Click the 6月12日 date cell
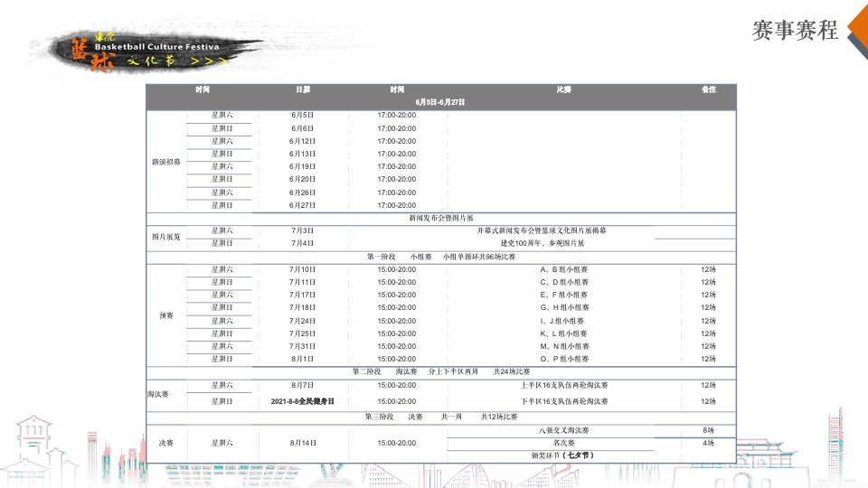 tap(302, 141)
